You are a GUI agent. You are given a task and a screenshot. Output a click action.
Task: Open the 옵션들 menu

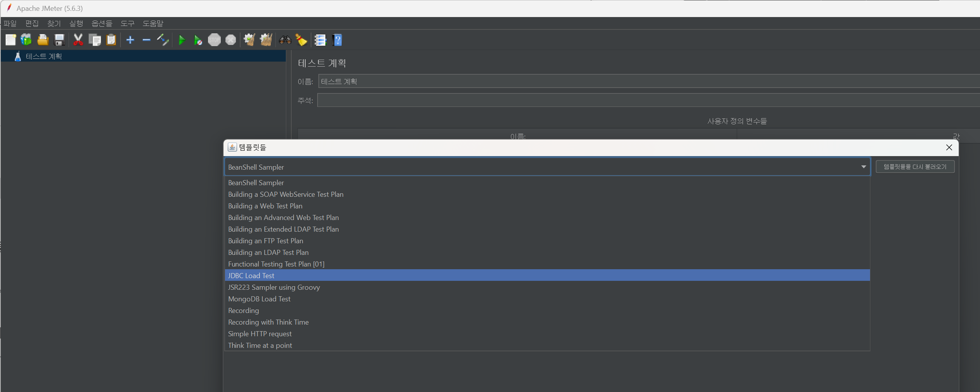click(102, 23)
